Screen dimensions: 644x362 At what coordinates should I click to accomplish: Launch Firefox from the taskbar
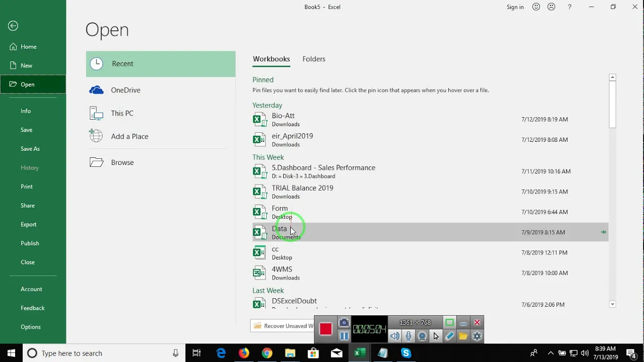(x=244, y=353)
